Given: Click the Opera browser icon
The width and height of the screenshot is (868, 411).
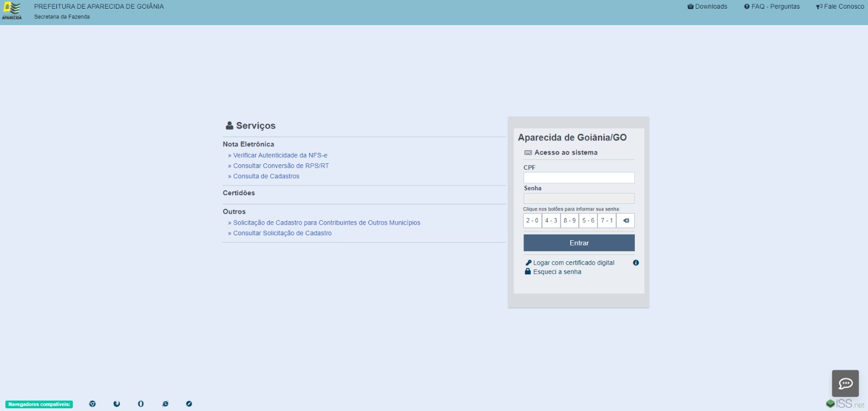Looking at the screenshot, I should coord(141,404).
